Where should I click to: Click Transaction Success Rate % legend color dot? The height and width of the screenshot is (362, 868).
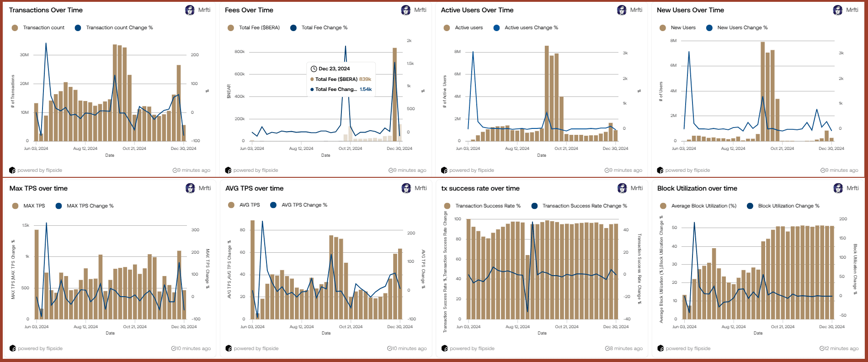[x=447, y=206]
